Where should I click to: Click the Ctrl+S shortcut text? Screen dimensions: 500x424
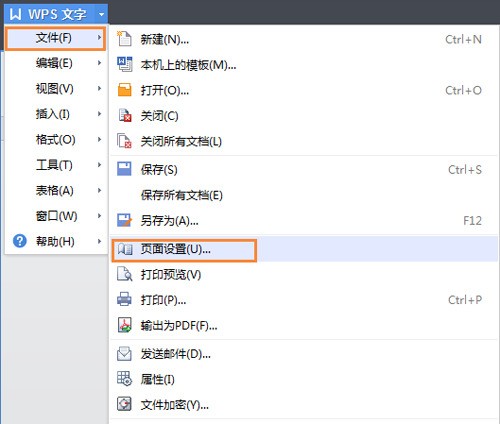[x=465, y=169]
